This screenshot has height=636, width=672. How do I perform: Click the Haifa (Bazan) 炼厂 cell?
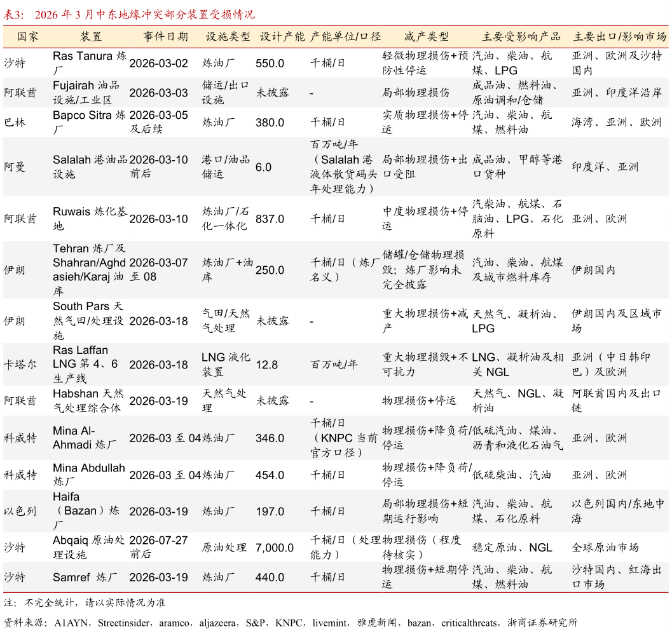(86, 511)
